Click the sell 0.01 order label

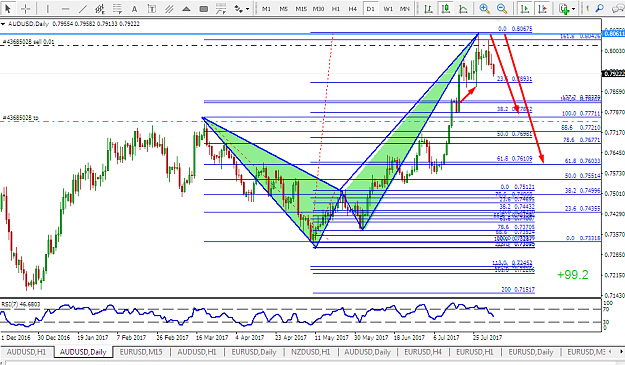pyautogui.click(x=28, y=41)
